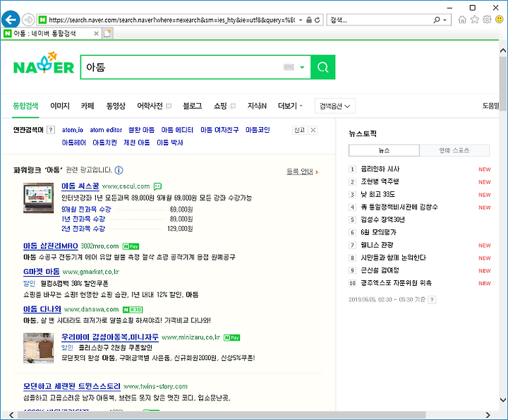Image resolution: width=508 pixels, height=420 pixels.
Task: Select the 이미지 tab
Action: coord(60,106)
